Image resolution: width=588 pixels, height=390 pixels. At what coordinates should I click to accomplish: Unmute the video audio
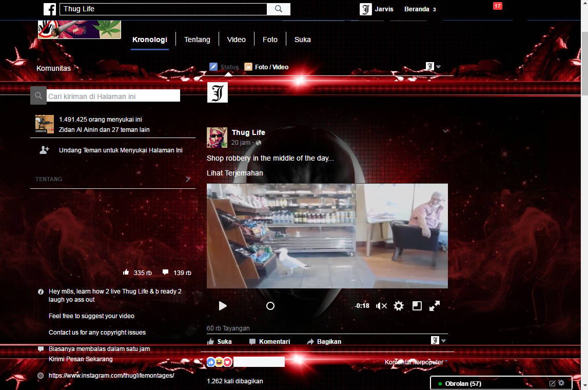pos(381,305)
